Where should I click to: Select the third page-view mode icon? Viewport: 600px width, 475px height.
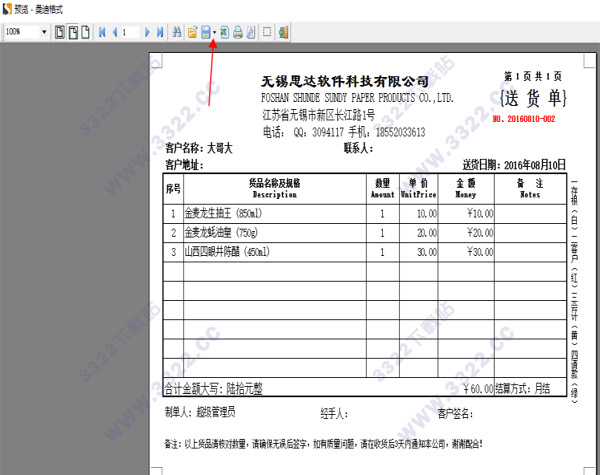coord(85,32)
